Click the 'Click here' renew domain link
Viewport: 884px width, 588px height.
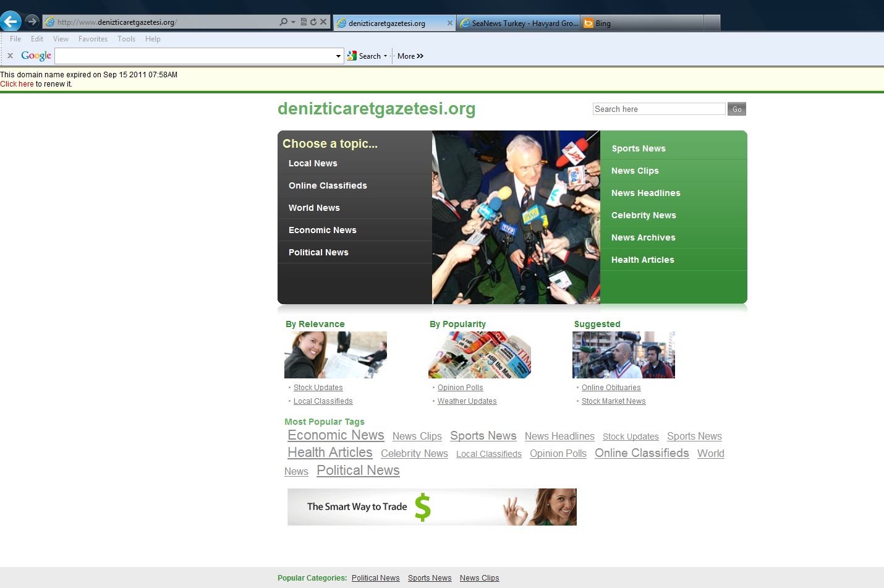point(17,84)
